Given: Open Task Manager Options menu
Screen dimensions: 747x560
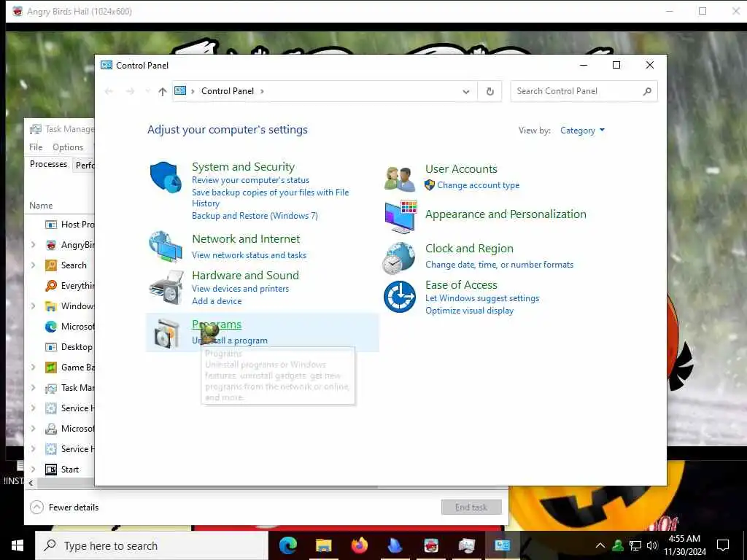Looking at the screenshot, I should coord(68,147).
